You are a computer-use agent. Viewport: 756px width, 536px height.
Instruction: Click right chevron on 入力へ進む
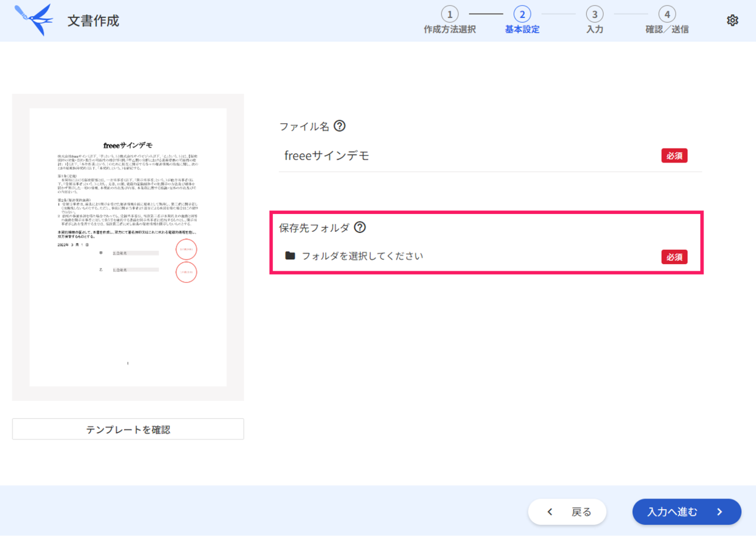pos(720,512)
